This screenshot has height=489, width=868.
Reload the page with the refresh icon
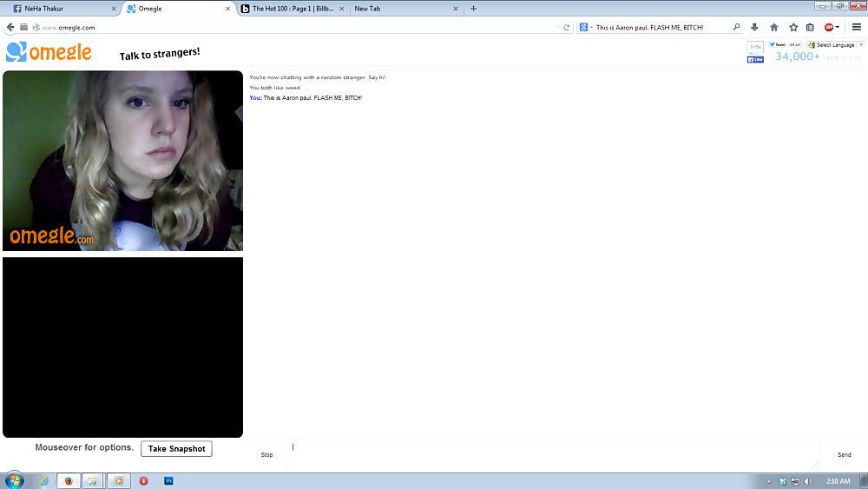pos(566,27)
